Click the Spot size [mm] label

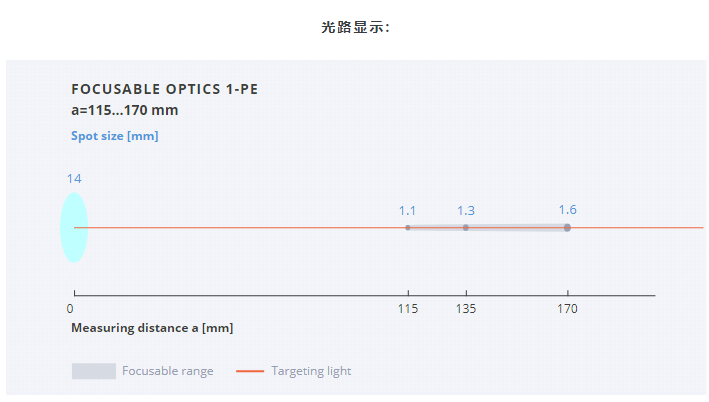[x=115, y=136]
